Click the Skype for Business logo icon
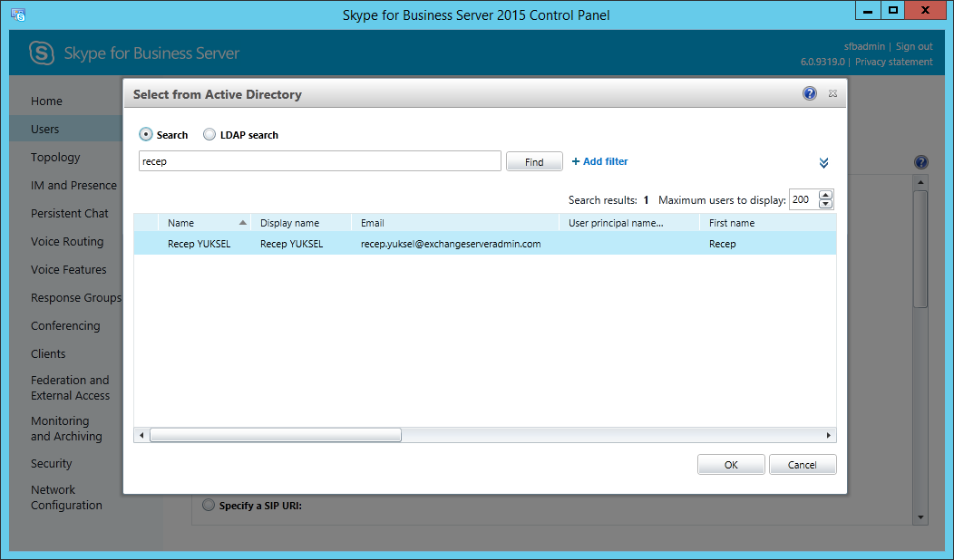The image size is (954, 560). [42, 53]
